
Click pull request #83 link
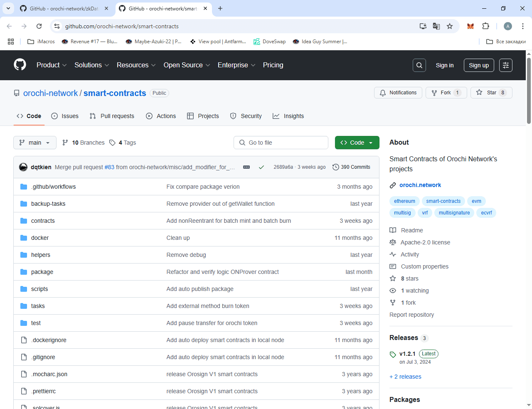point(109,167)
